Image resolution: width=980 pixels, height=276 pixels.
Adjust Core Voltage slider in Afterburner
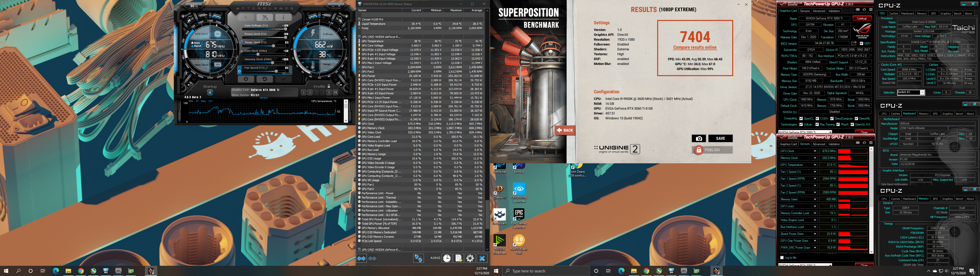point(264,29)
